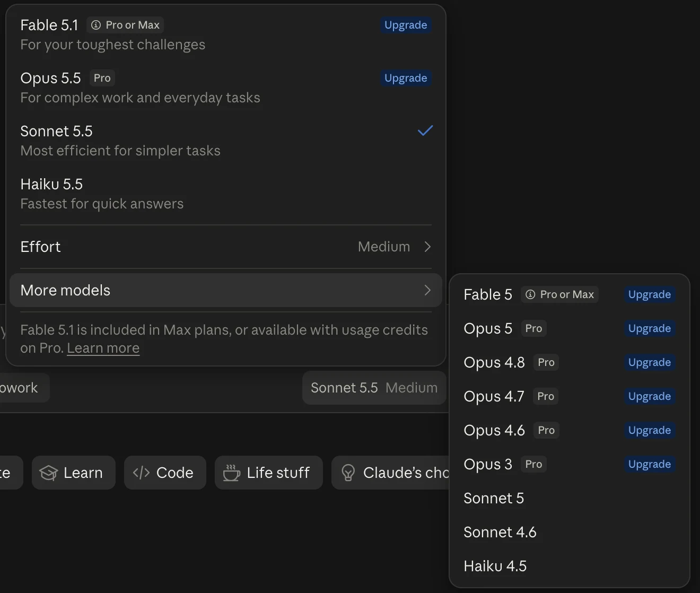Click Upgrade beside Opus 4.8
The height and width of the screenshot is (593, 700).
(x=650, y=362)
